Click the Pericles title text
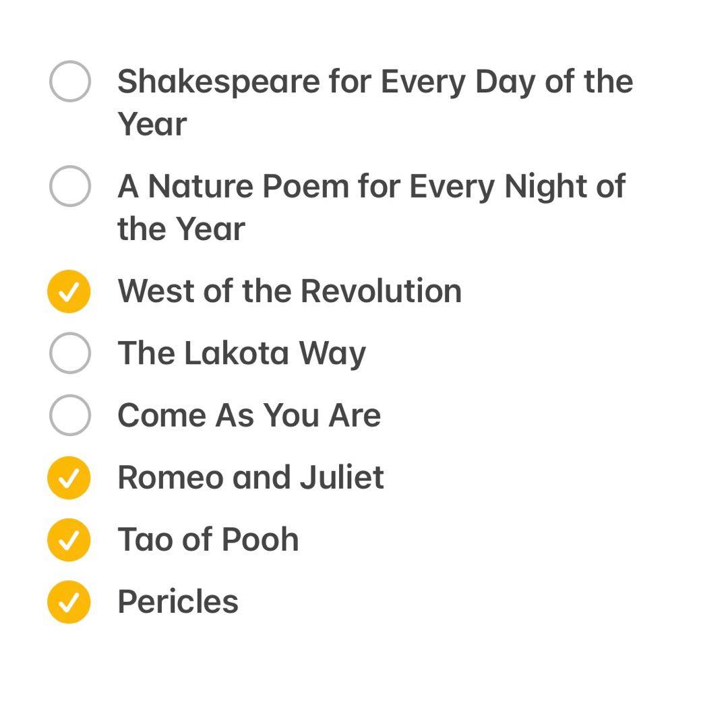Viewport: 728px width, 728px height. pos(178,601)
